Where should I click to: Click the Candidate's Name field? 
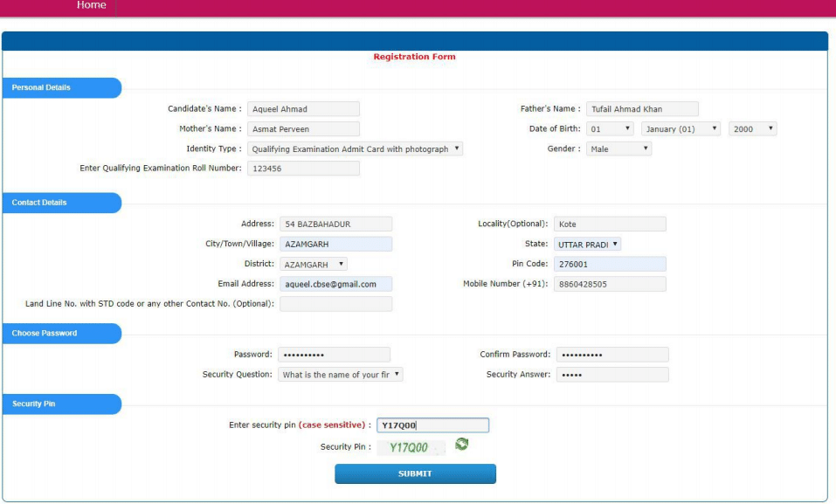[303, 109]
